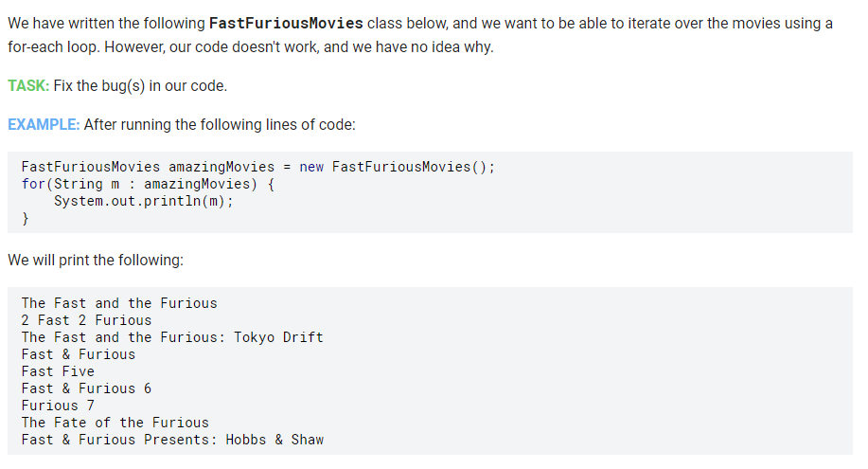
Task: Click output line 'The Fate of the Furious'
Action: point(115,423)
